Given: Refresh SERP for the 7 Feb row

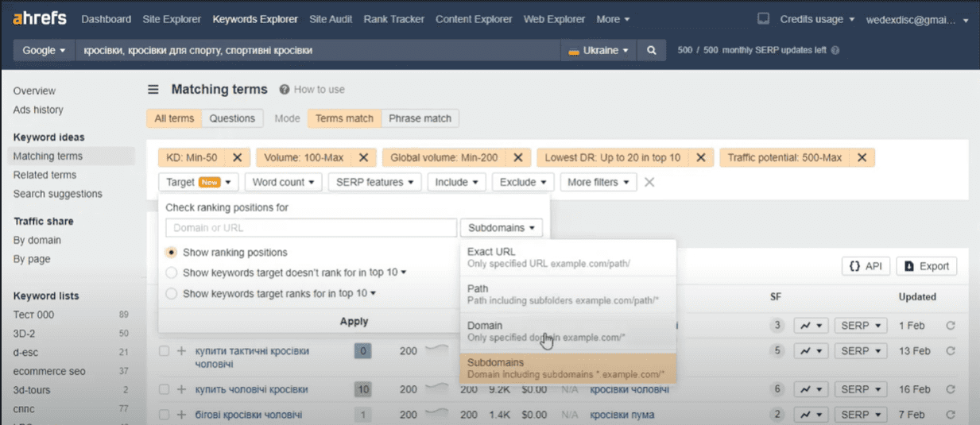Looking at the screenshot, I should 951,415.
